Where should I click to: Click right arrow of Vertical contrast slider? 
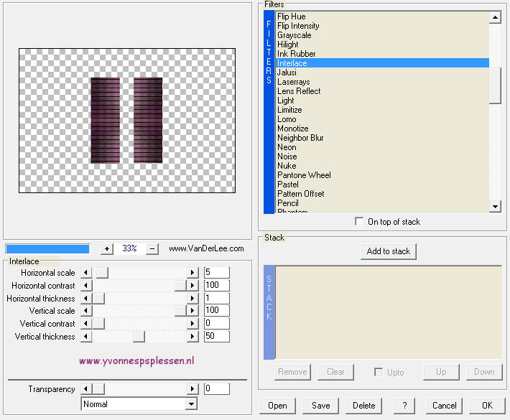point(193,324)
